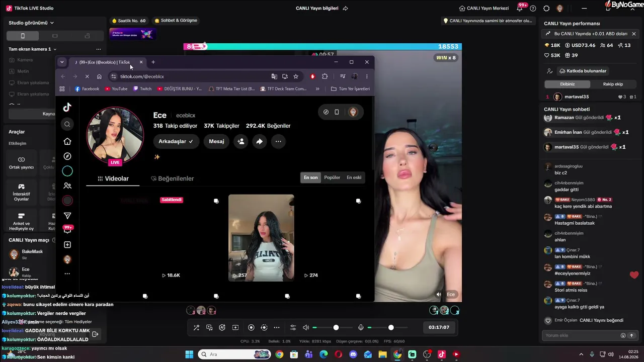Click the add-friend icon on Ece's profile

[x=241, y=141]
